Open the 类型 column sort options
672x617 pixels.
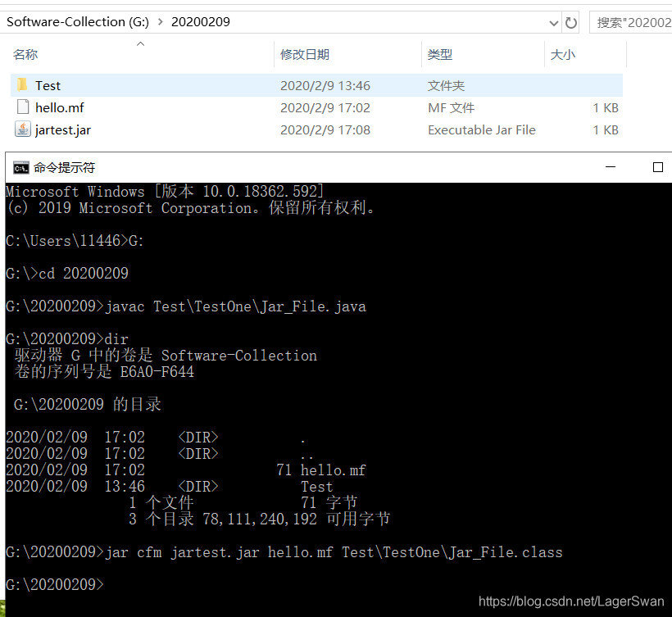click(439, 54)
